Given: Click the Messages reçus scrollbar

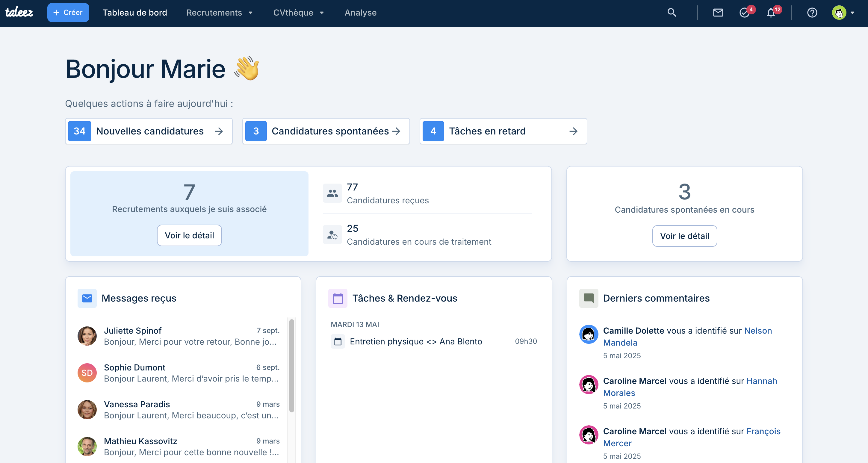Looking at the screenshot, I should pyautogui.click(x=291, y=366).
